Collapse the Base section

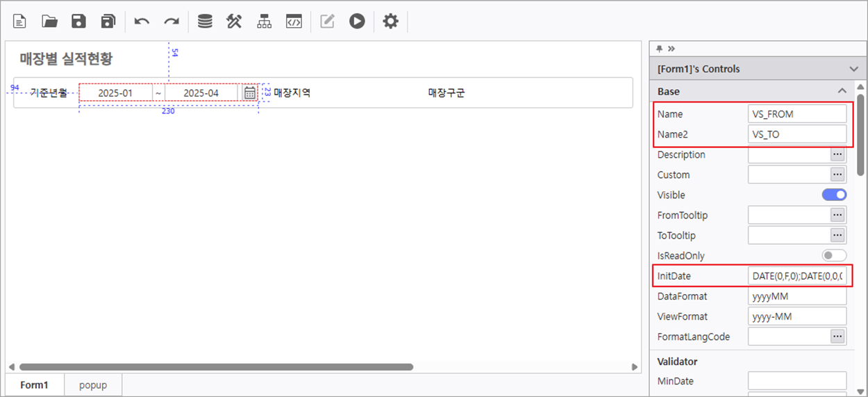842,91
